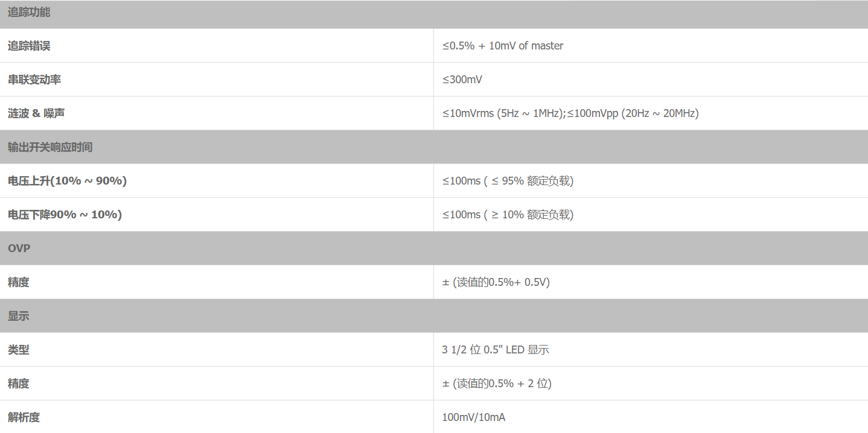868x433 pixels.
Task: Click the 输出开关响应时间 section header
Action: point(50,147)
